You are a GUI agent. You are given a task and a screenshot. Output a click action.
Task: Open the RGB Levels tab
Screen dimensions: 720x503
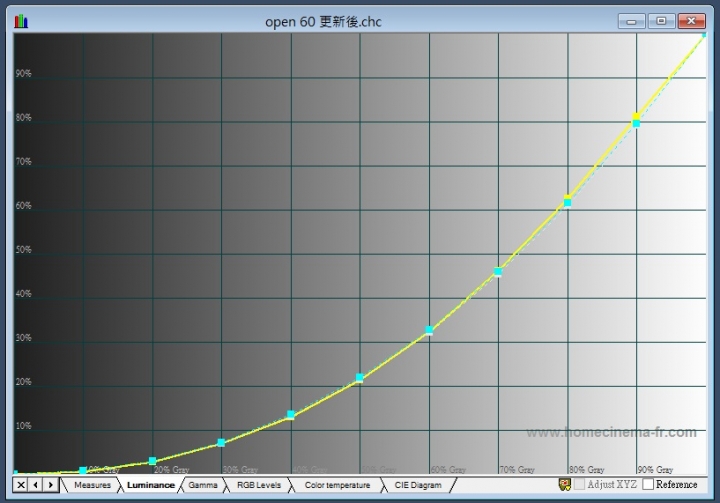(259, 485)
